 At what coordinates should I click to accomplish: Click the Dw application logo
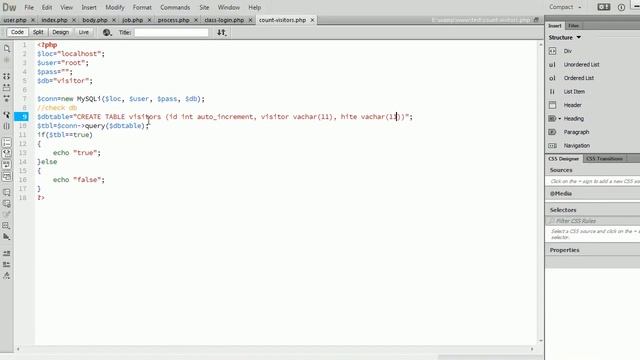click(9, 7)
